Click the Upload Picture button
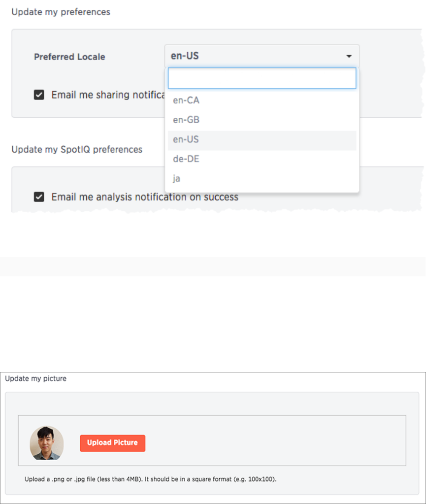The image size is (426, 504). click(112, 443)
